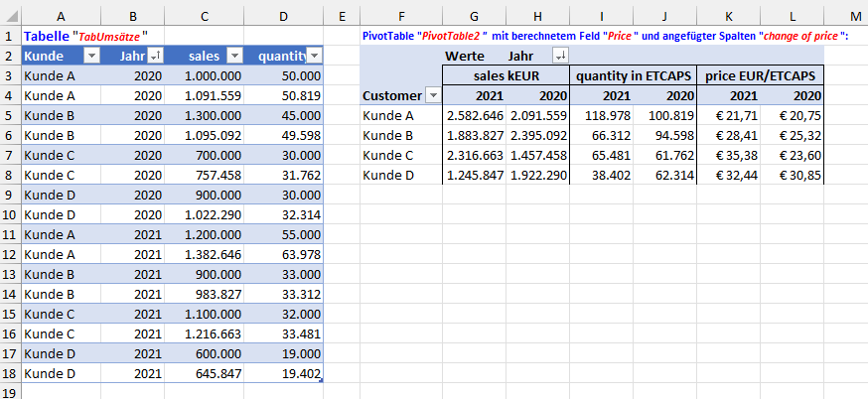Click sales value 1.091.559

205,95
